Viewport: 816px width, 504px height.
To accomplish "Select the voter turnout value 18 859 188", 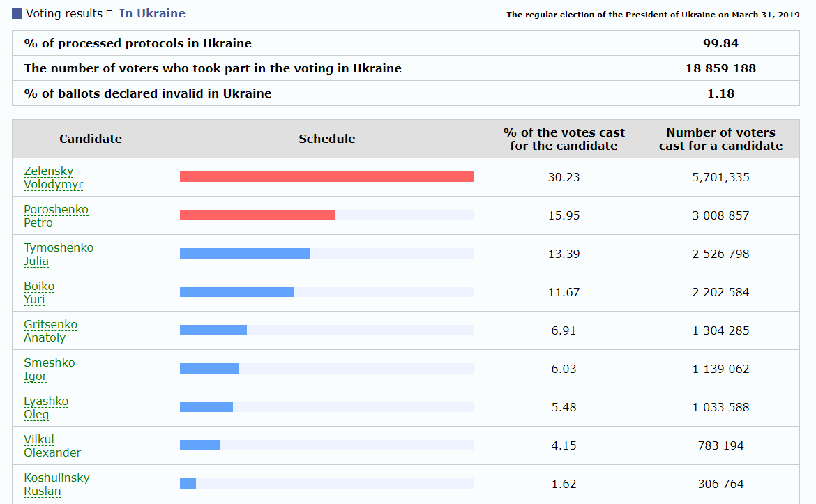I will click(720, 68).
